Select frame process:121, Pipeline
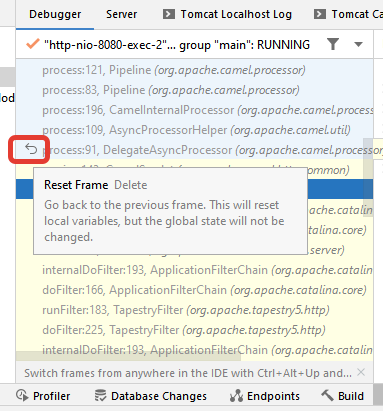The image size is (383, 411). coord(194,70)
